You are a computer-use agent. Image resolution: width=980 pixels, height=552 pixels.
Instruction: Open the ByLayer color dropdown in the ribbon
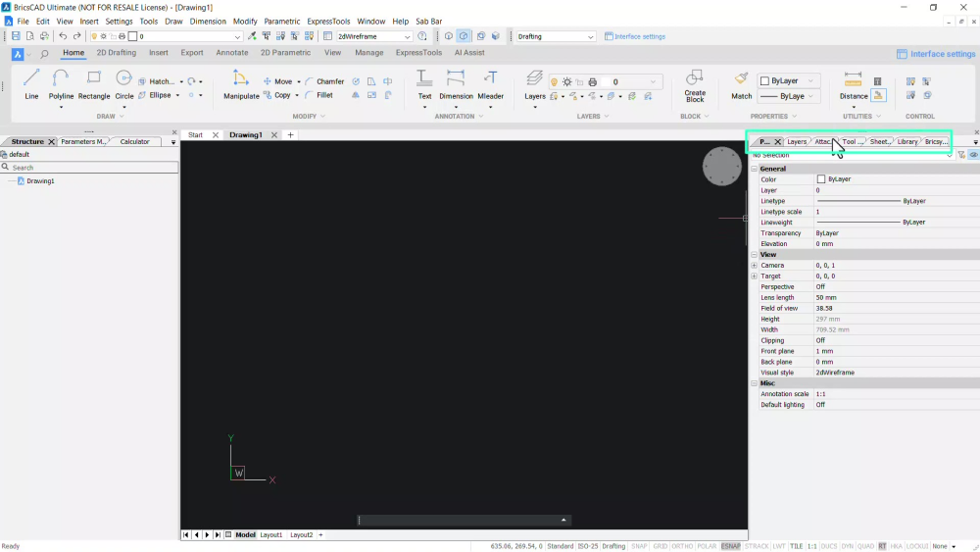[x=787, y=80]
